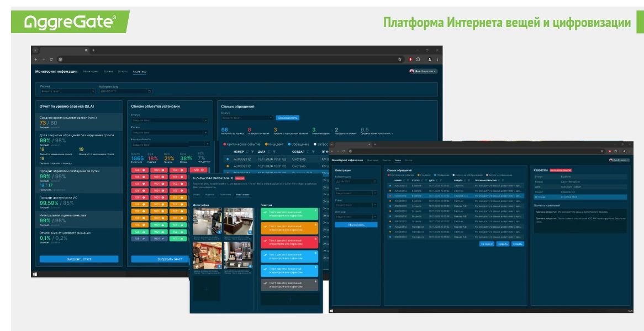
Task: Toggle Запрос на обслуживание legend in front window
Action: pyautogui.click(x=467, y=175)
